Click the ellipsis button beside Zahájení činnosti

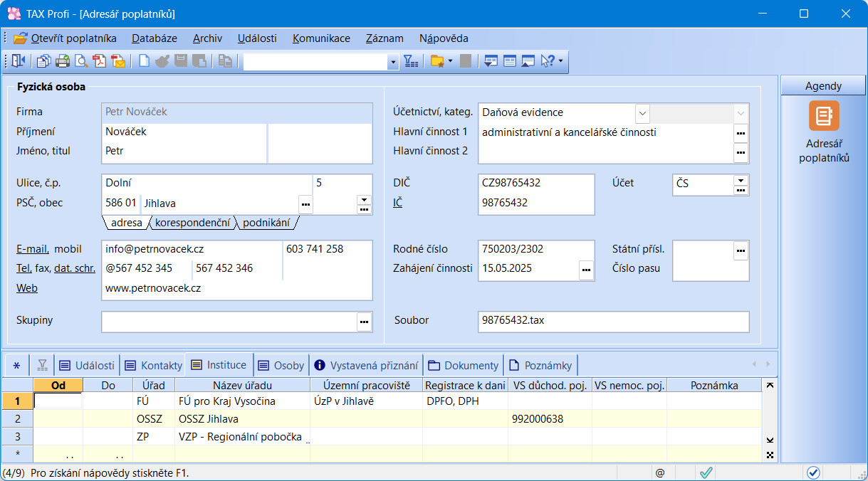pos(586,270)
